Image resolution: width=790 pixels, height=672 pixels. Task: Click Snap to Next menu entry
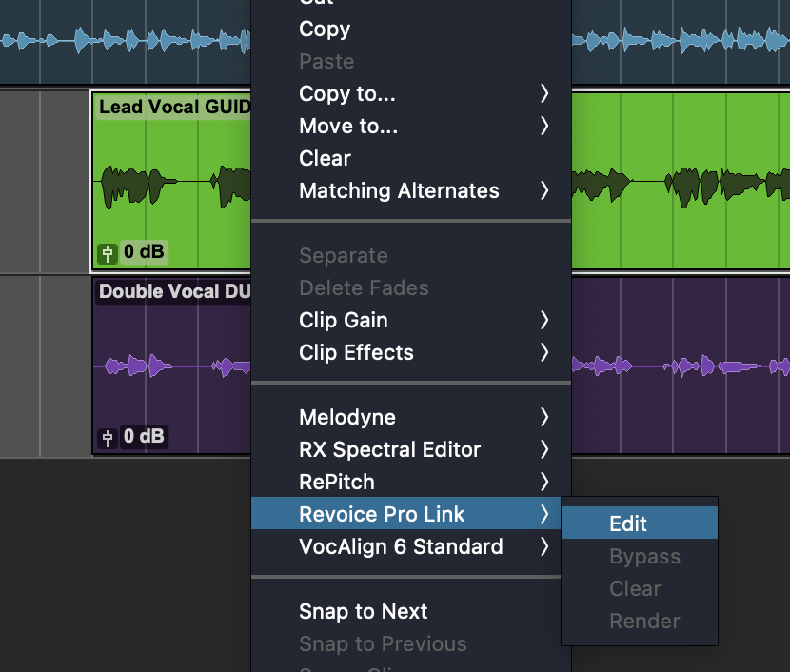pyautogui.click(x=363, y=611)
